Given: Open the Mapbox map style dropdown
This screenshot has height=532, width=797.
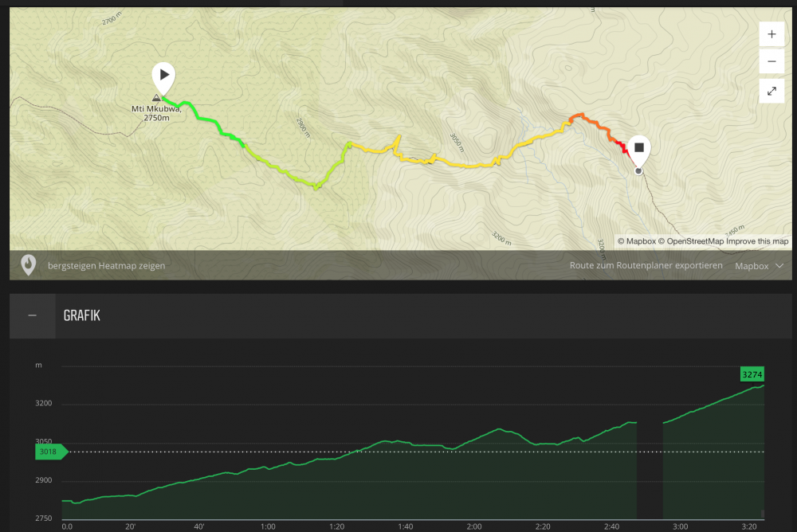Looking at the screenshot, I should (x=759, y=266).
